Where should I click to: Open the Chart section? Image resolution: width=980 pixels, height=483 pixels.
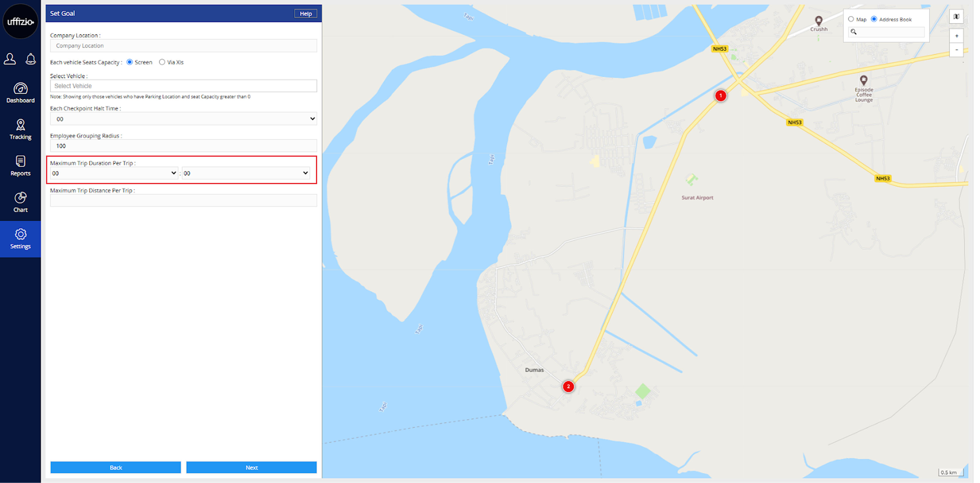coord(20,202)
